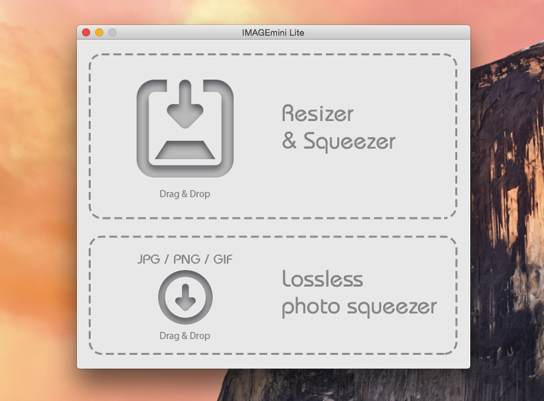This screenshot has width=544, height=401.
Task: Click the Resizer & Squeezer heading
Action: click(x=339, y=128)
